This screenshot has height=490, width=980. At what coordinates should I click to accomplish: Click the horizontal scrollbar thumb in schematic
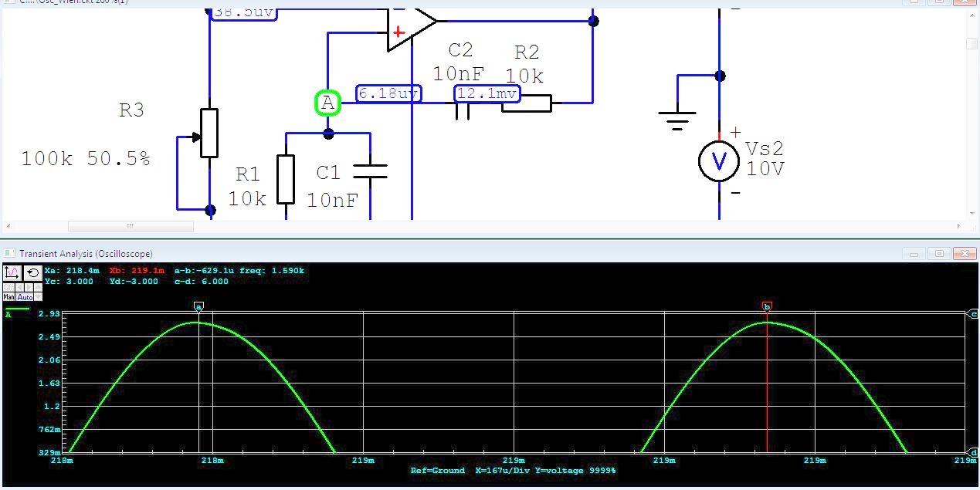pyautogui.click(x=131, y=226)
